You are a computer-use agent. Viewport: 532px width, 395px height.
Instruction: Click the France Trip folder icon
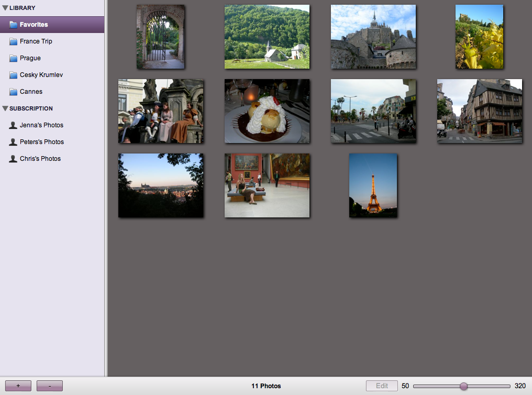(14, 41)
